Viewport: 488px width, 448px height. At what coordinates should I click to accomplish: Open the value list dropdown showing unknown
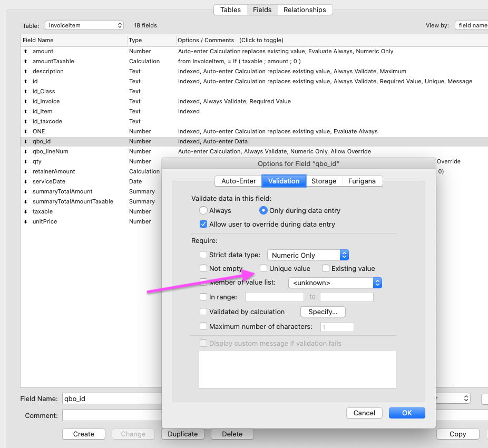[x=335, y=283]
